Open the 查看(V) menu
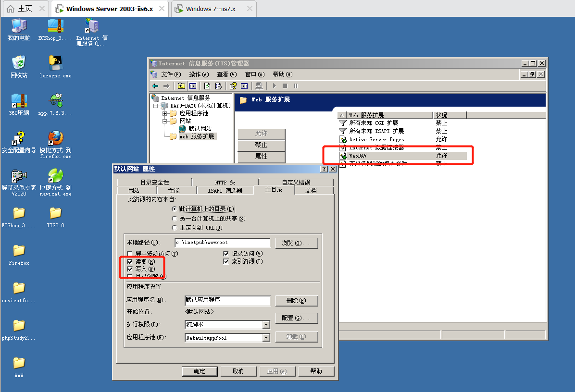 [x=226, y=74]
